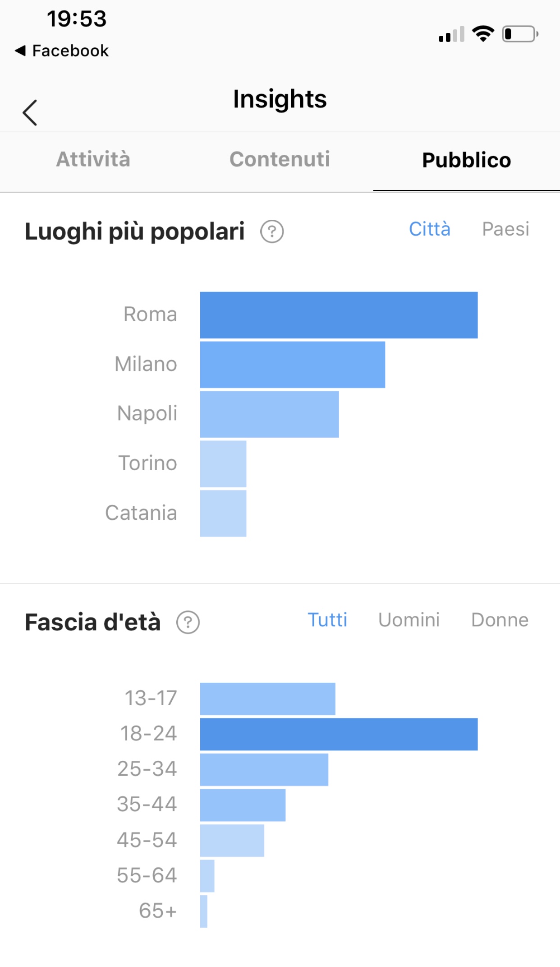Viewport: 560px width, 967px height.
Task: Filter age range by Uomini
Action: click(409, 620)
